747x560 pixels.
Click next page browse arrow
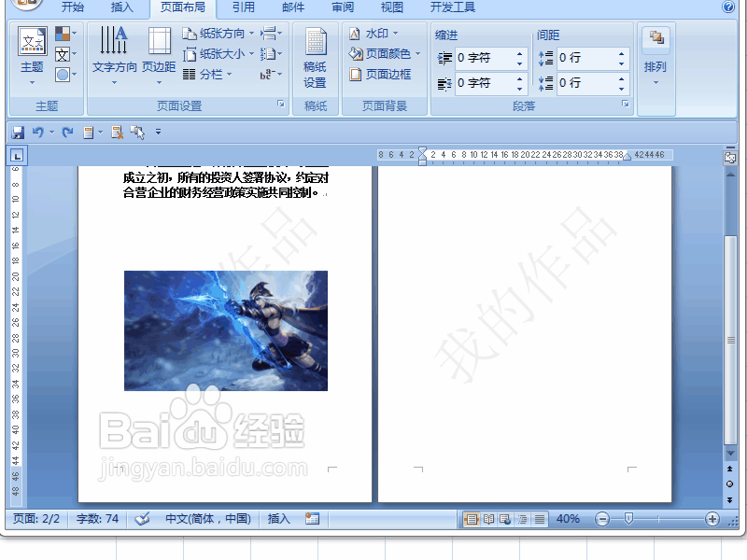click(x=730, y=500)
